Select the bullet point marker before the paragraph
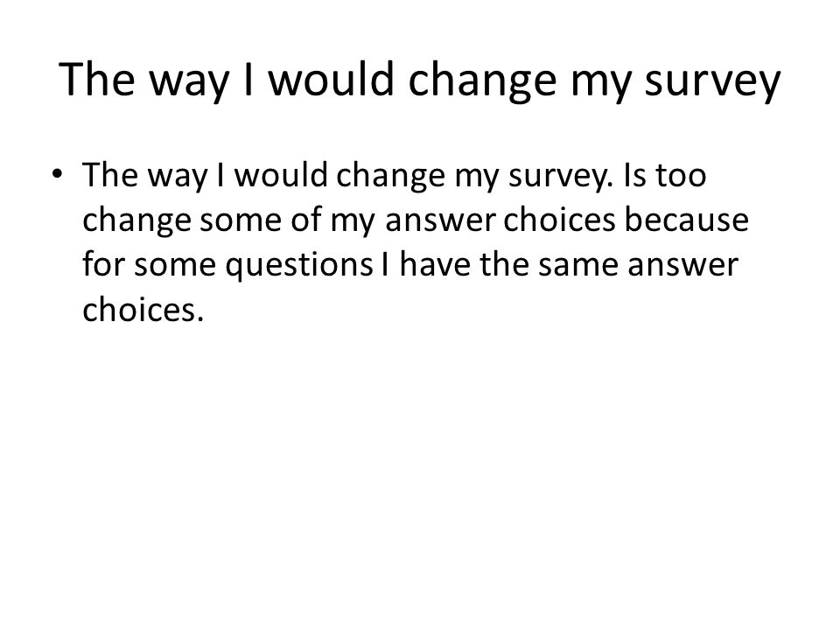Image resolution: width=840 pixels, height=630 pixels. (58, 174)
